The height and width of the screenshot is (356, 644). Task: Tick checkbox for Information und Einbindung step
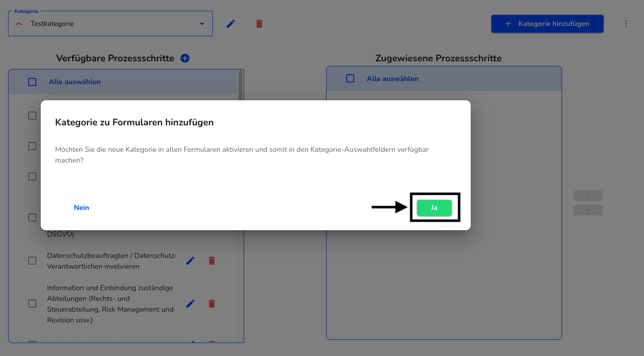[x=32, y=304]
